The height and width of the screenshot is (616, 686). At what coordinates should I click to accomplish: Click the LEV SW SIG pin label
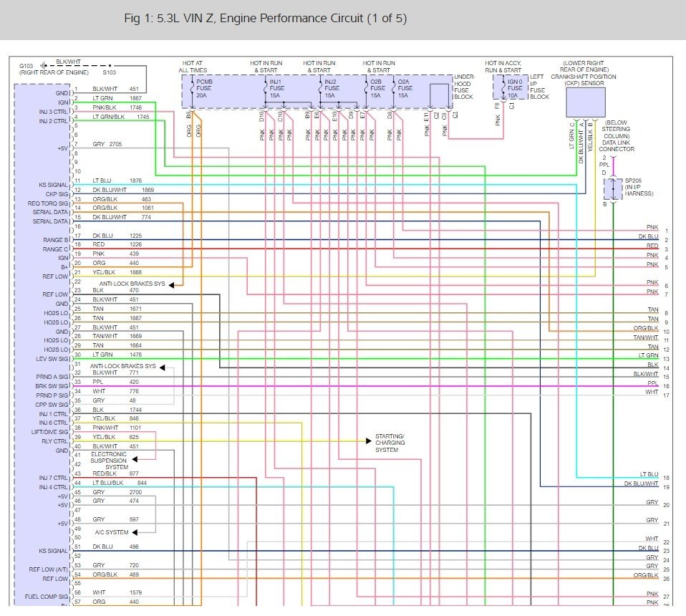52,359
